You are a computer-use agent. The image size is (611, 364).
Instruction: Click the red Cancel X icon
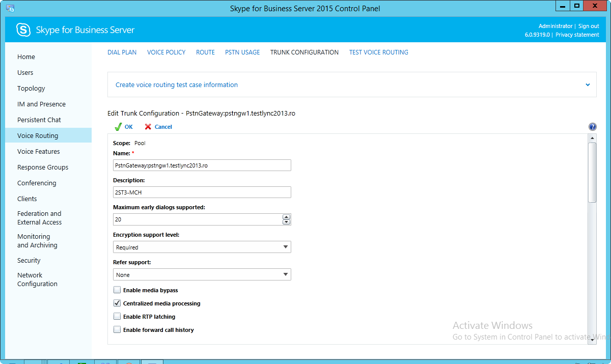[x=148, y=127]
